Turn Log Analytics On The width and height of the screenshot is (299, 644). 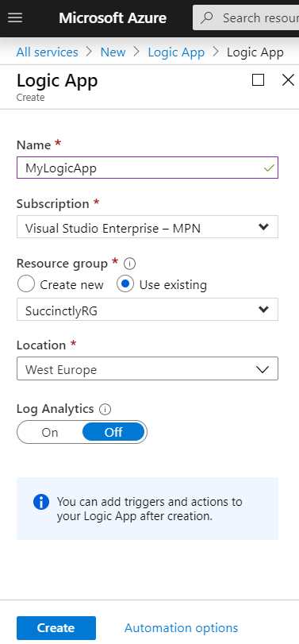click(50, 432)
